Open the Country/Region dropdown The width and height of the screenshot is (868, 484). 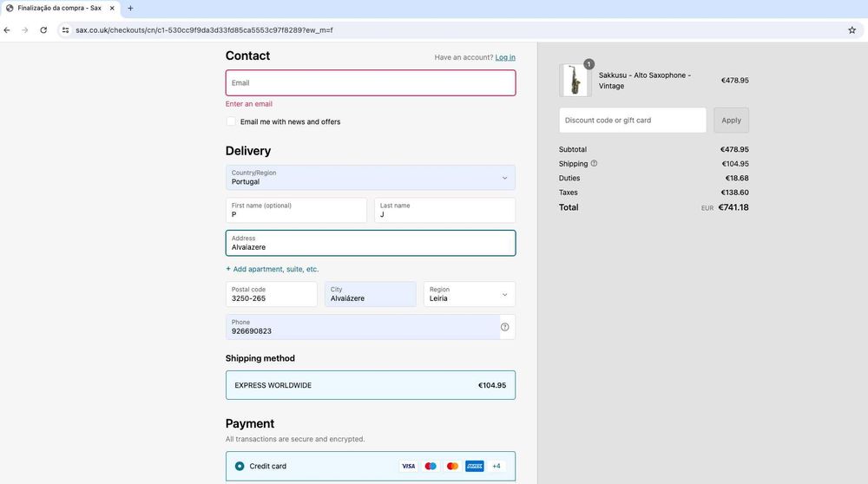pos(370,178)
